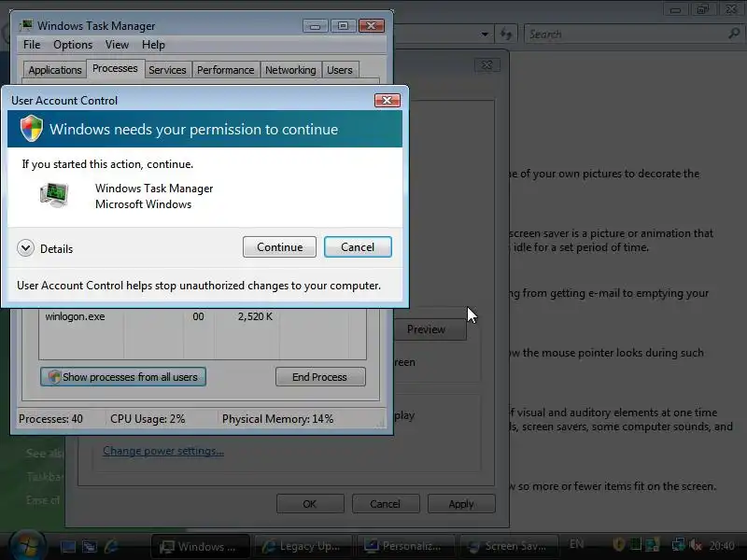The height and width of the screenshot is (560, 747).
Task: Open Change power settings link
Action: (x=163, y=451)
